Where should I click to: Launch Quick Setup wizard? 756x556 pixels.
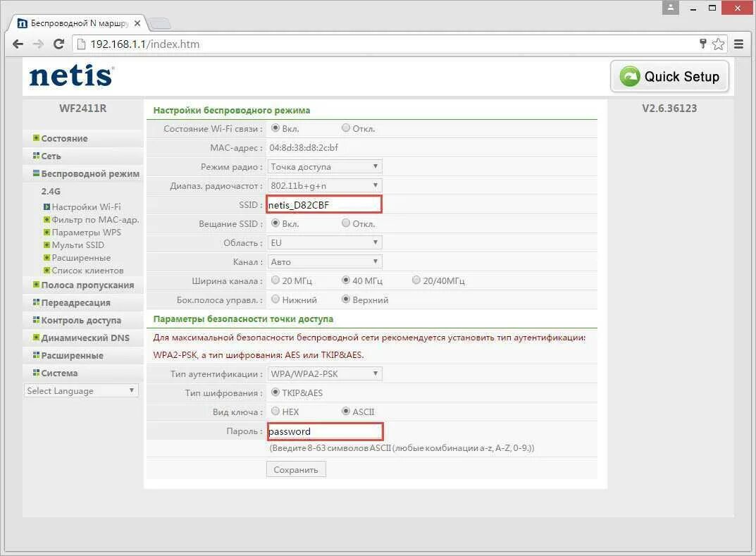(670, 76)
